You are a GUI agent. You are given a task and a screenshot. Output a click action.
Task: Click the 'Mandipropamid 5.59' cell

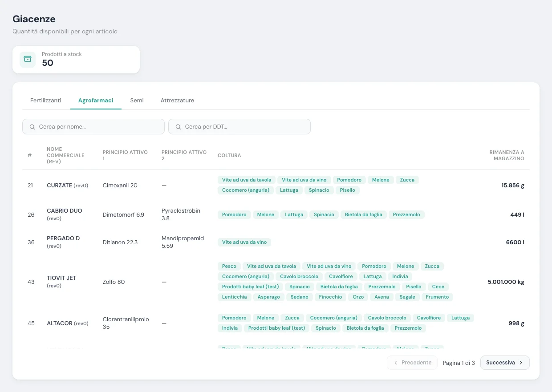(x=183, y=242)
